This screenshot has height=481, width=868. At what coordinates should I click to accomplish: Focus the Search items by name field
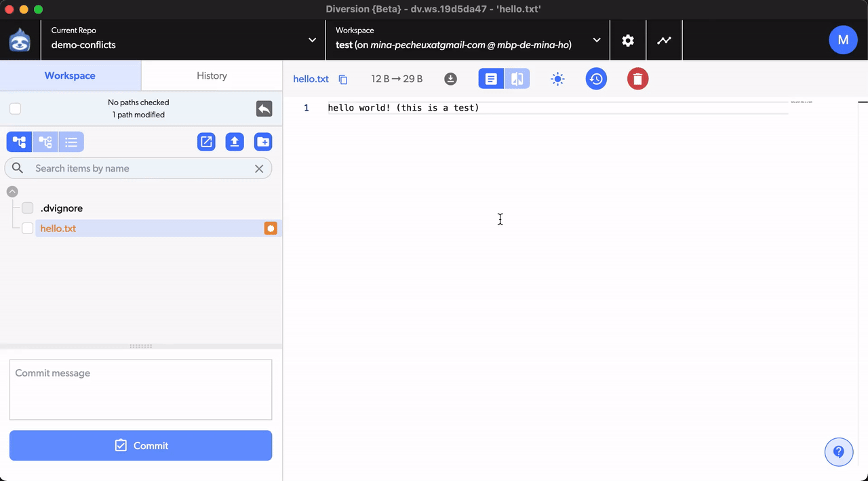click(138, 168)
